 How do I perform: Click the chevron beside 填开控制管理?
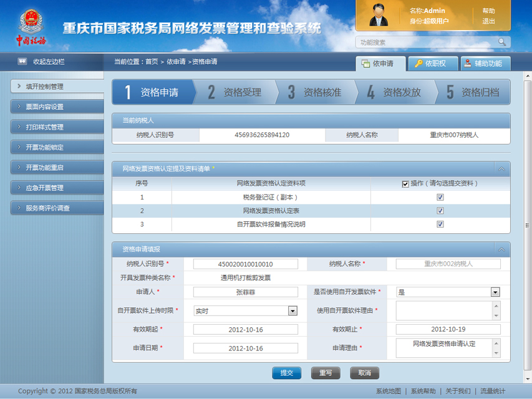pyautogui.click(x=19, y=86)
